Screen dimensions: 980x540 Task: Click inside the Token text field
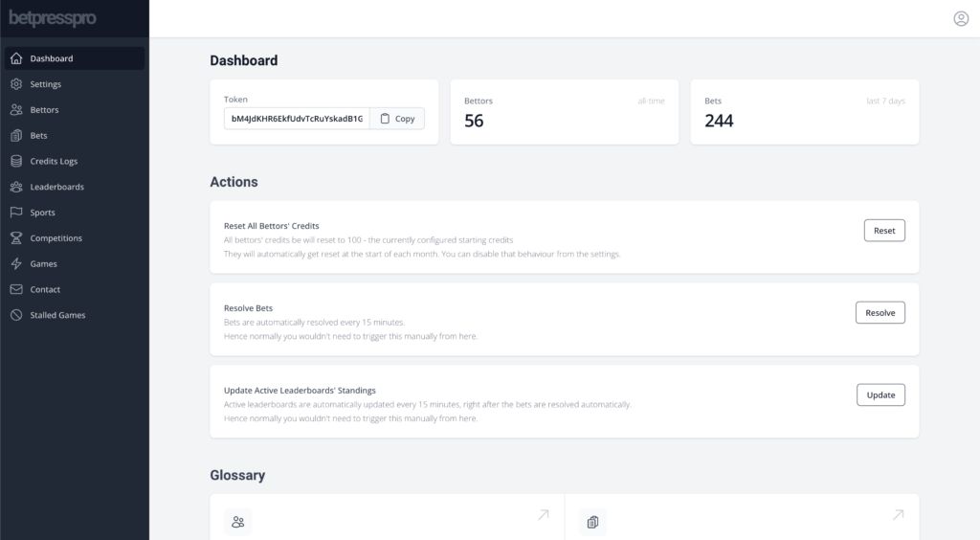click(297, 118)
